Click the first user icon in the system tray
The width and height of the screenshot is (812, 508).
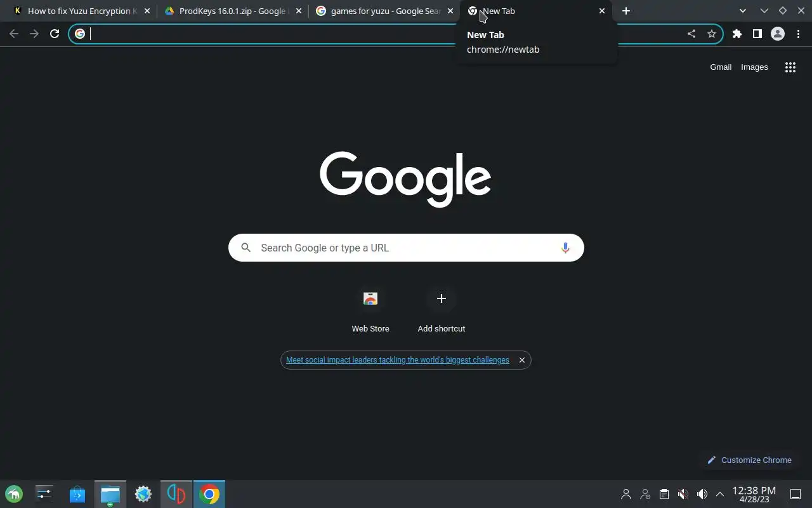coord(626,494)
